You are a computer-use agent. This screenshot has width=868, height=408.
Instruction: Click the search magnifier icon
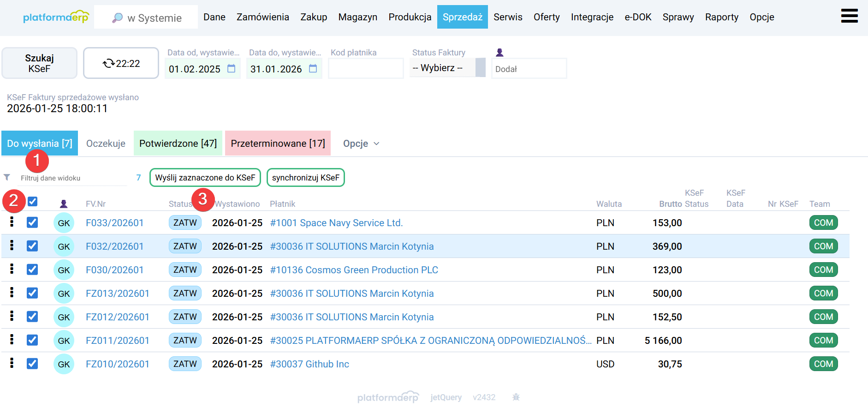(x=118, y=18)
